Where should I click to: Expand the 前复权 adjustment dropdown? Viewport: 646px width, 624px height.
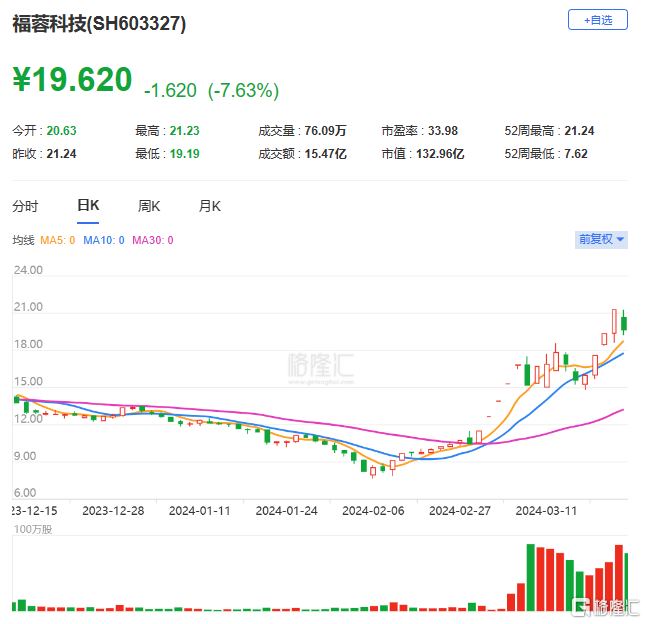[601, 239]
